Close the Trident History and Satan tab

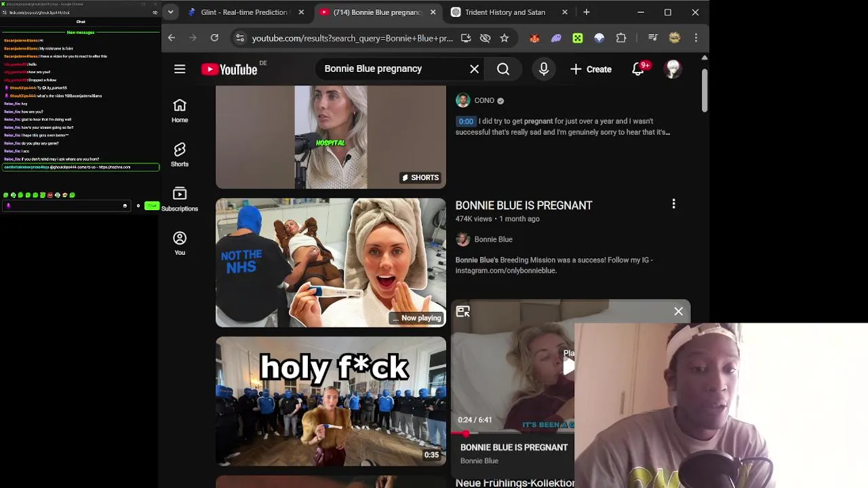(x=565, y=12)
